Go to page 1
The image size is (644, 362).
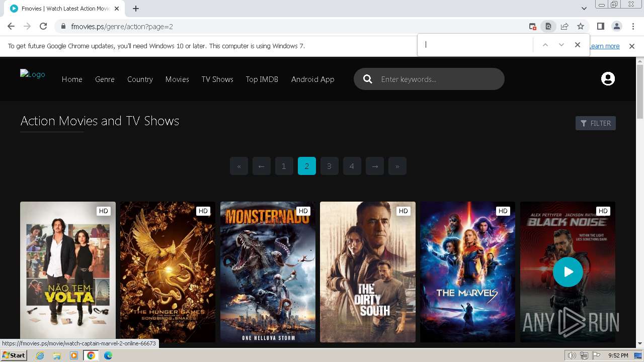point(284,166)
